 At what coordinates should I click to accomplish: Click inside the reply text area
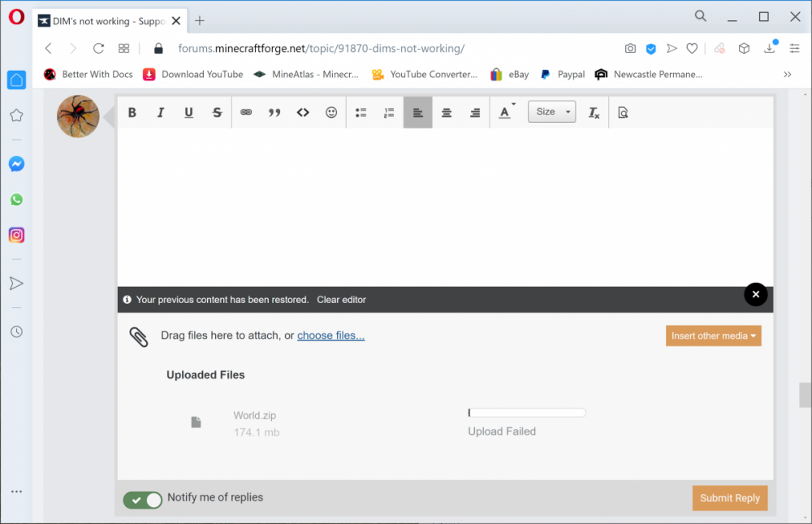click(x=445, y=207)
